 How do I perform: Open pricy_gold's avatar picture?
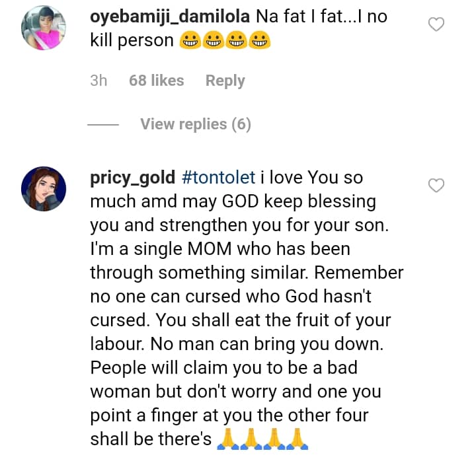tap(44, 189)
